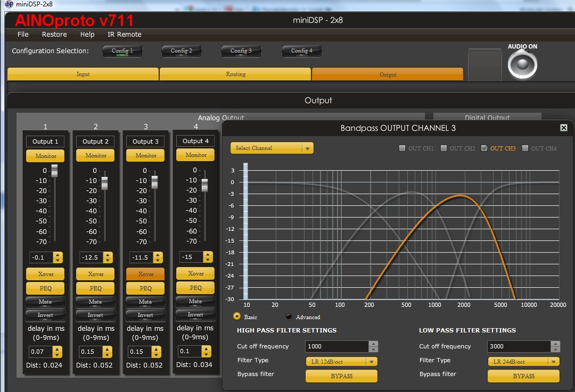The image size is (575, 392).
Task: Click the Output 2 fader handle
Action: (x=104, y=183)
